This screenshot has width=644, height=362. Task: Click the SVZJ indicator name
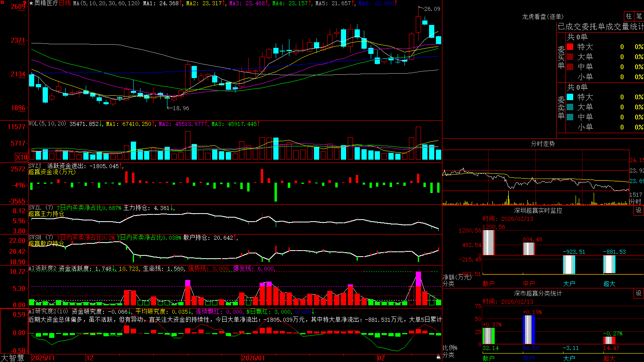pos(35,166)
